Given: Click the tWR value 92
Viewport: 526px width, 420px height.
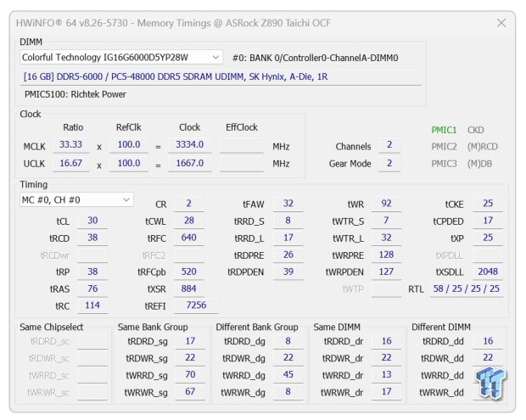Looking at the screenshot, I should (387, 204).
